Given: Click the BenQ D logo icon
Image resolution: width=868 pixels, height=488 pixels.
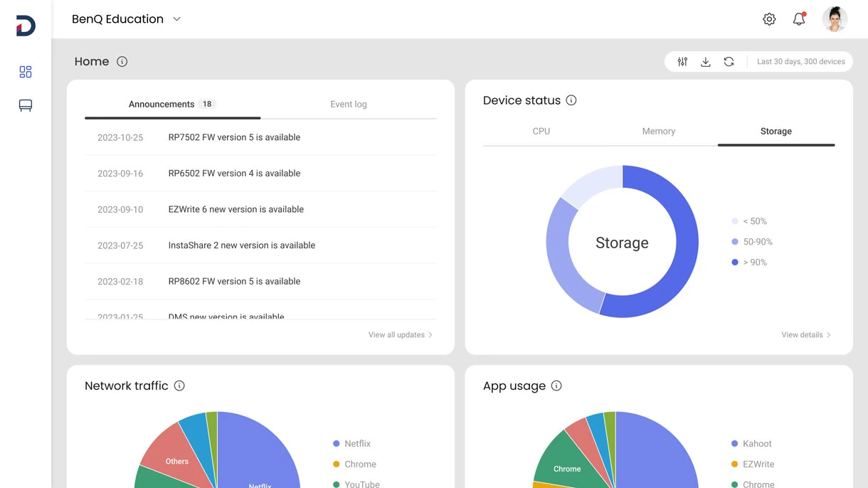Looking at the screenshot, I should pos(26,26).
